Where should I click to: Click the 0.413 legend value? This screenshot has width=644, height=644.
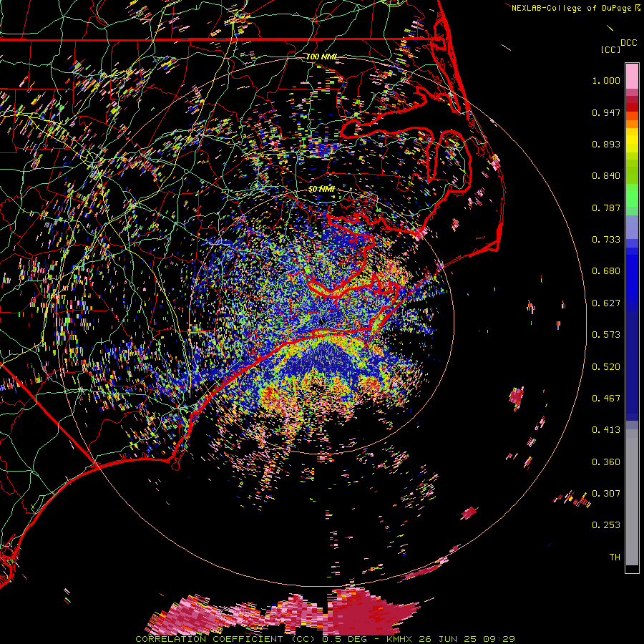pyautogui.click(x=606, y=430)
